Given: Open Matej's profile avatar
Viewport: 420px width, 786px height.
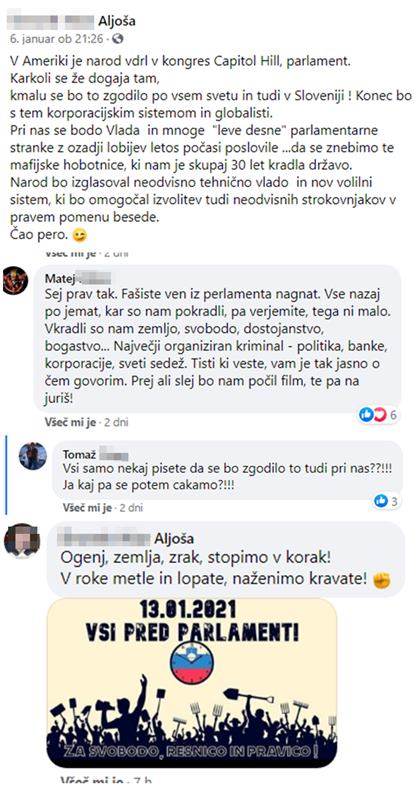Looking at the screenshot, I should pyautogui.click(x=16, y=281).
